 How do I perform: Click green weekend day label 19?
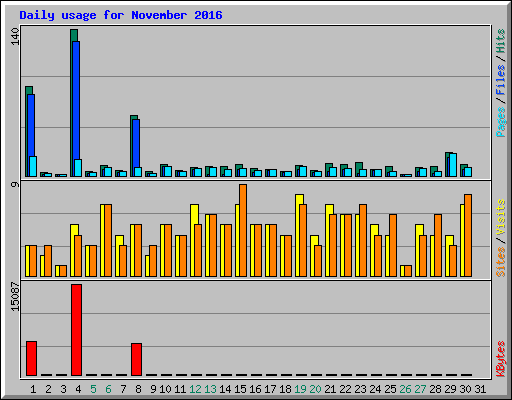click(x=300, y=389)
